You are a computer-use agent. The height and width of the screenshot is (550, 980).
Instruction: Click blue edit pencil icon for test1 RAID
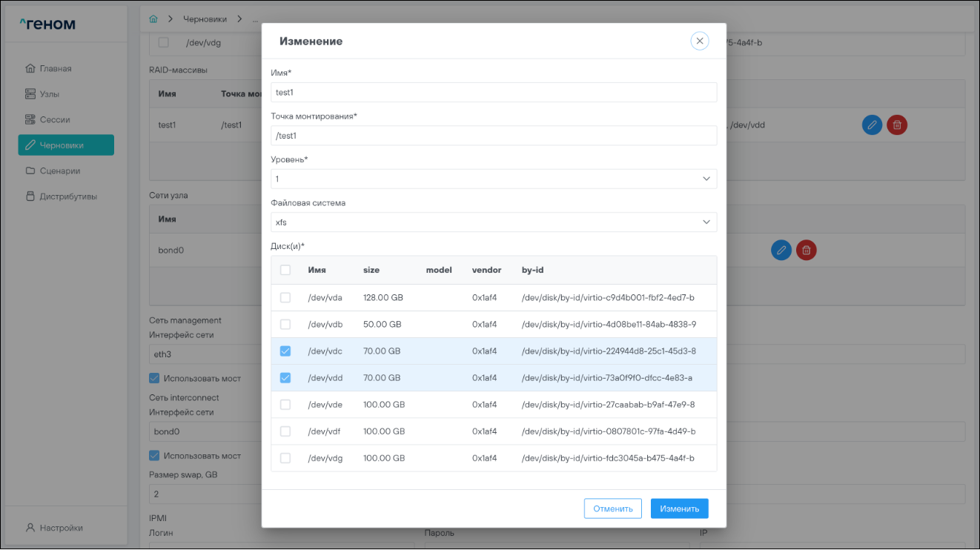[x=872, y=125]
